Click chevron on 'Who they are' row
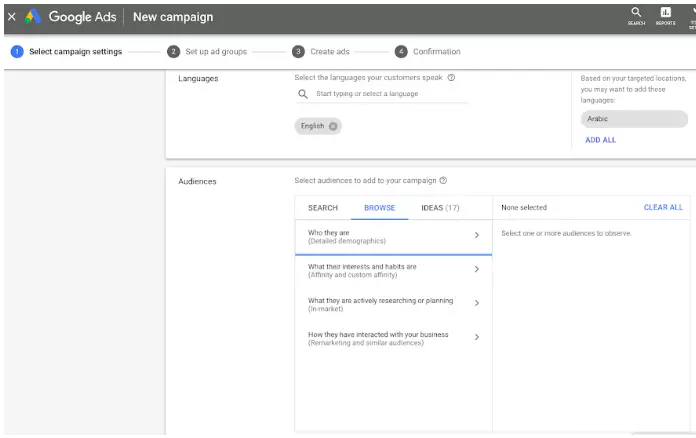The height and width of the screenshot is (438, 696). pos(477,235)
